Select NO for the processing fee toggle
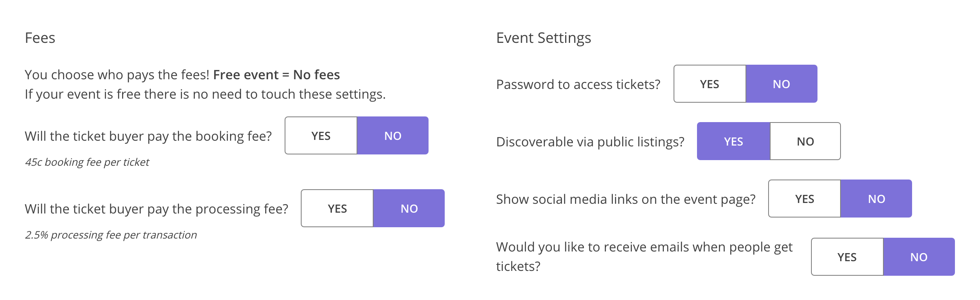The height and width of the screenshot is (300, 980). tap(408, 208)
